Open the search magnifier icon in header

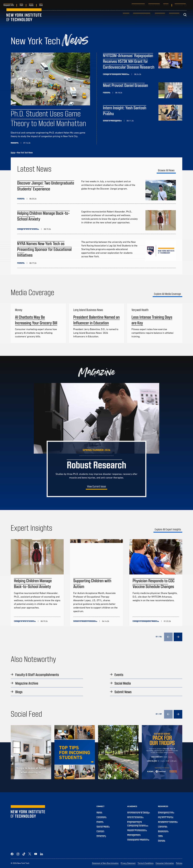185,15
